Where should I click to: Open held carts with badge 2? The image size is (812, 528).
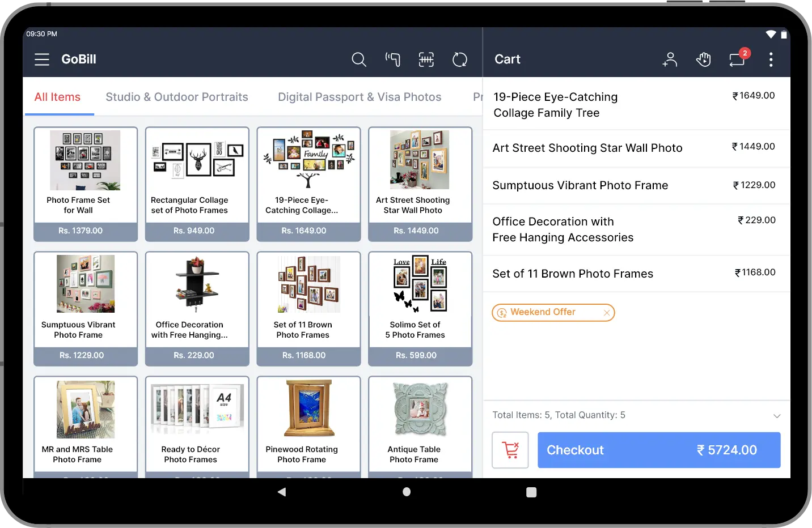(x=737, y=59)
